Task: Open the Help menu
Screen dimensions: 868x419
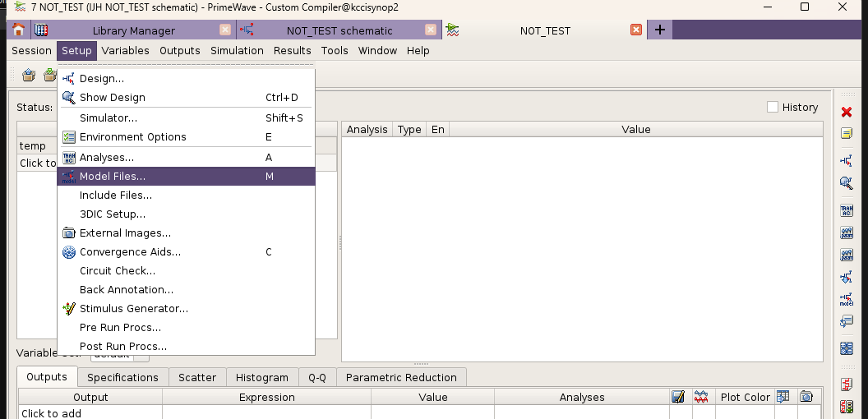Action: click(418, 50)
